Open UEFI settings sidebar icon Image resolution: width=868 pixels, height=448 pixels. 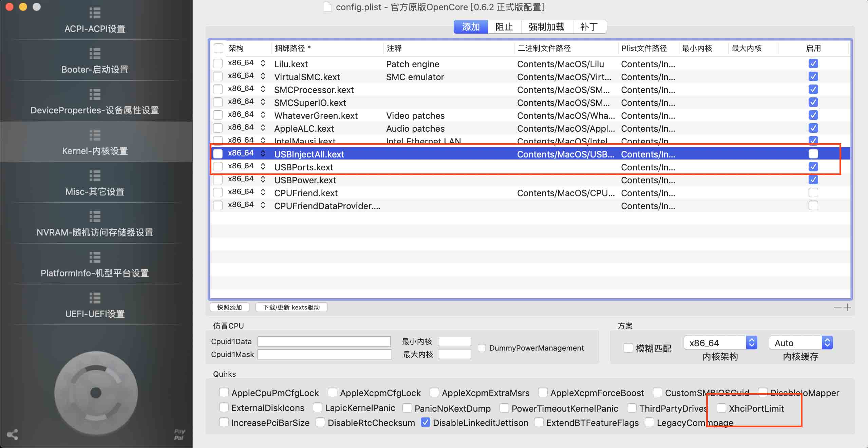tap(95, 298)
